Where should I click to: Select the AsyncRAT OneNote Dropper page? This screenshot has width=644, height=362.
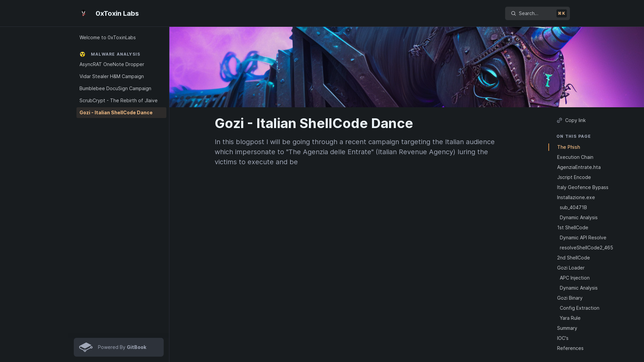[x=112, y=64]
